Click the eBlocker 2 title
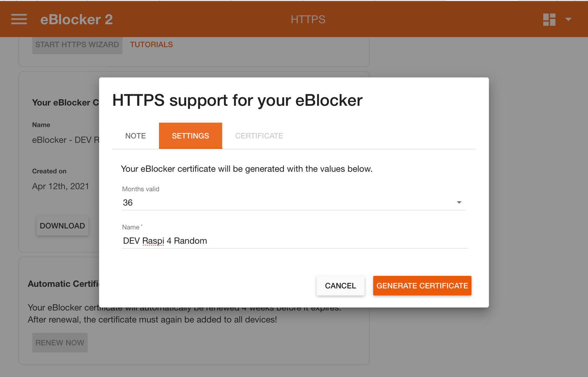 (x=76, y=20)
